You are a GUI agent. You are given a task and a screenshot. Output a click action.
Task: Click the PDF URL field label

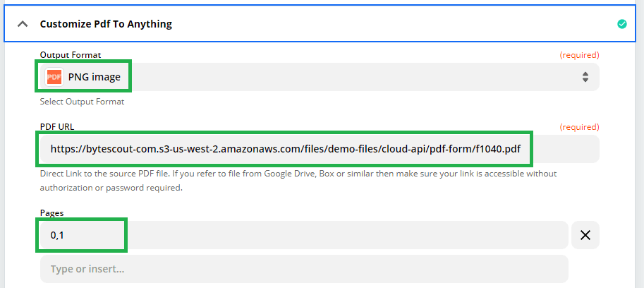57,127
